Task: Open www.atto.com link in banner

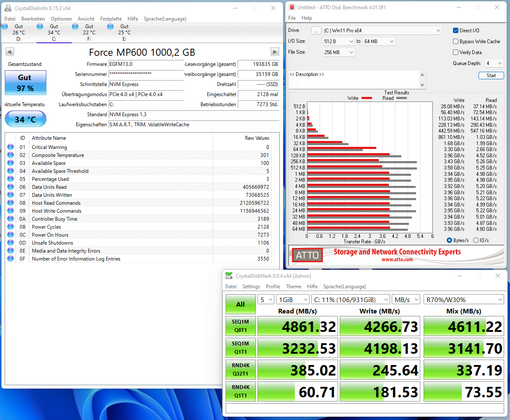Action: click(x=397, y=260)
